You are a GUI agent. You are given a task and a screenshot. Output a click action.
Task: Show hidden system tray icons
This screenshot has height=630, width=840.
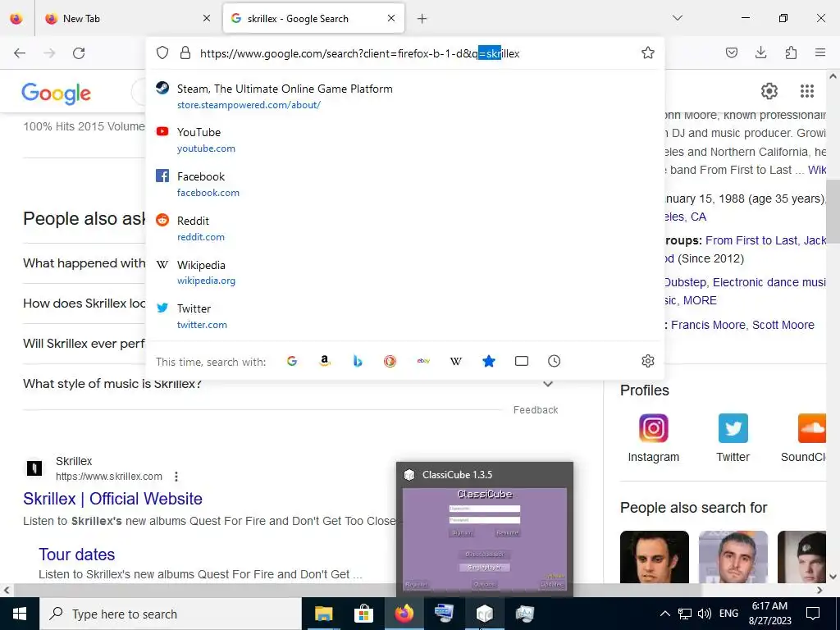click(664, 614)
